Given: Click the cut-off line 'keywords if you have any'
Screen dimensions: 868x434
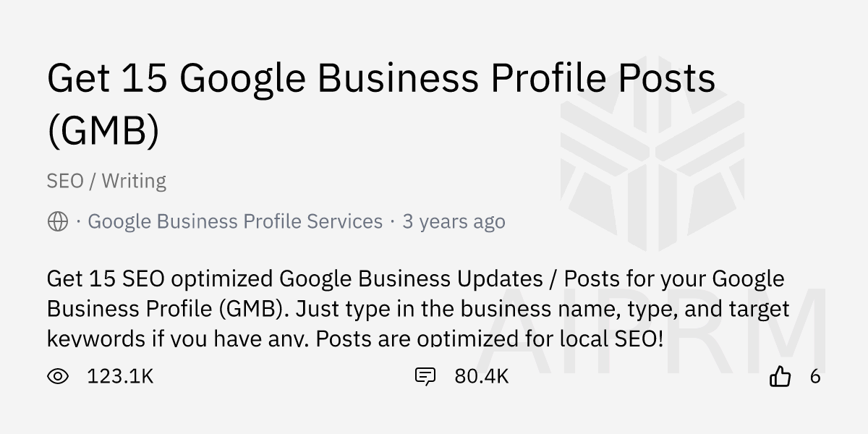Looking at the screenshot, I should (354, 338).
